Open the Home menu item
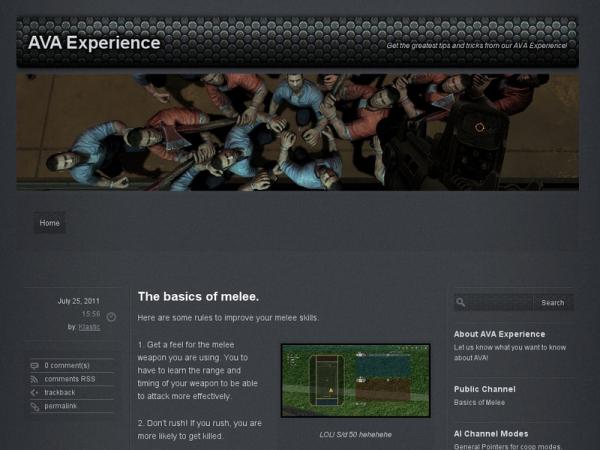The image size is (600, 450). (50, 223)
